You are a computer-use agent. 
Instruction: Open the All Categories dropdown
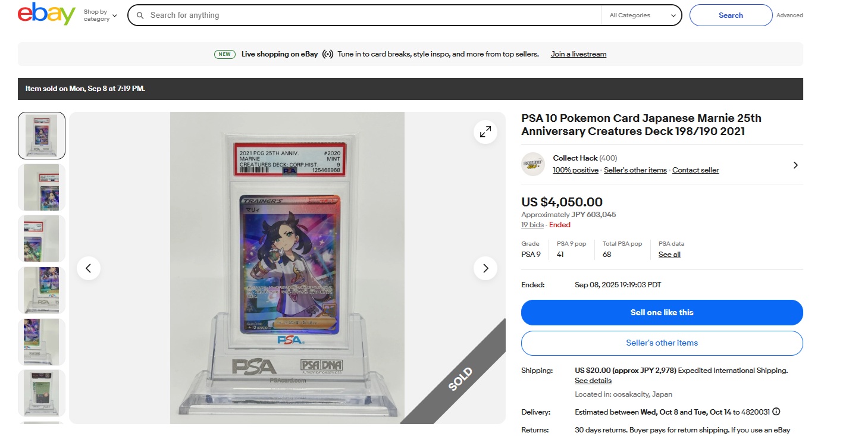[x=642, y=15]
